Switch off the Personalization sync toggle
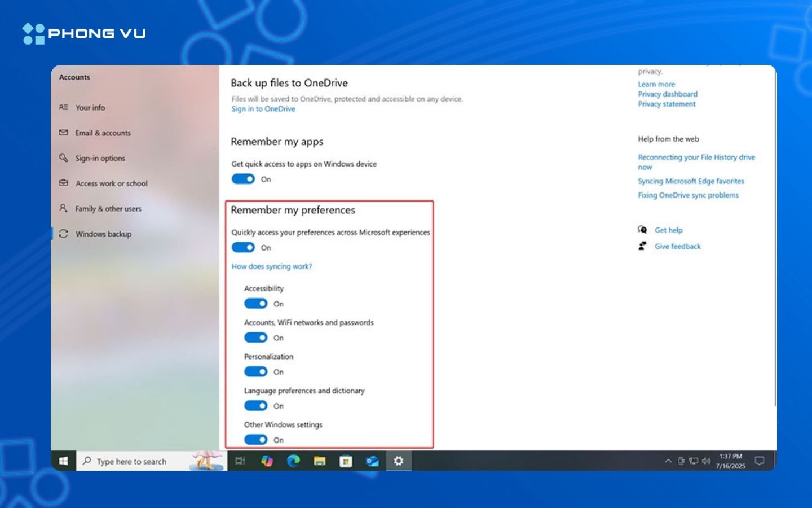Screen dimensions: 812x508 (255, 371)
